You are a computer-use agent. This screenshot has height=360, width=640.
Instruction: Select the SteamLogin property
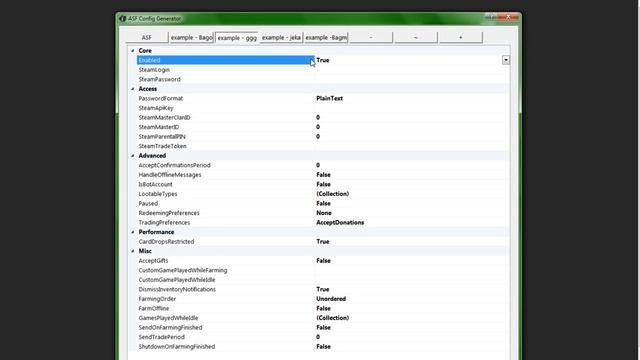(154, 70)
